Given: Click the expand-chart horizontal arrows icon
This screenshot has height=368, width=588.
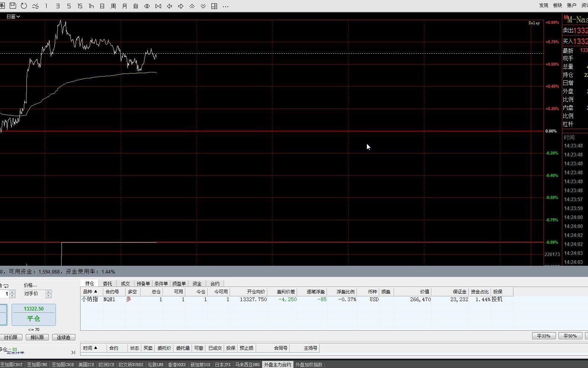Looking at the screenshot, I should click(x=147, y=6).
